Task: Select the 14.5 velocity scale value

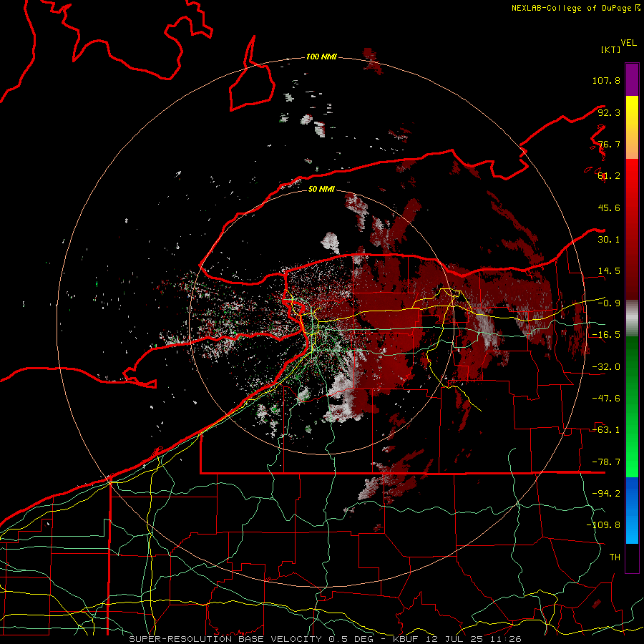Action: pyautogui.click(x=609, y=271)
